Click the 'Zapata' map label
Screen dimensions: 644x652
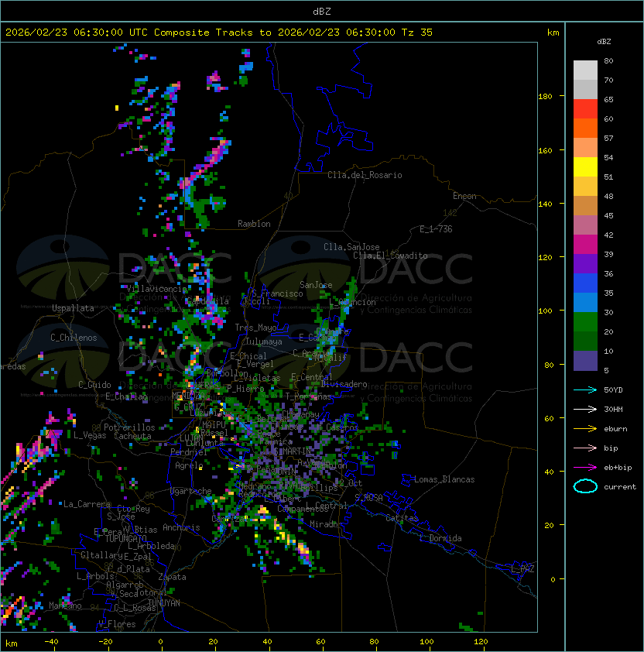(172, 577)
